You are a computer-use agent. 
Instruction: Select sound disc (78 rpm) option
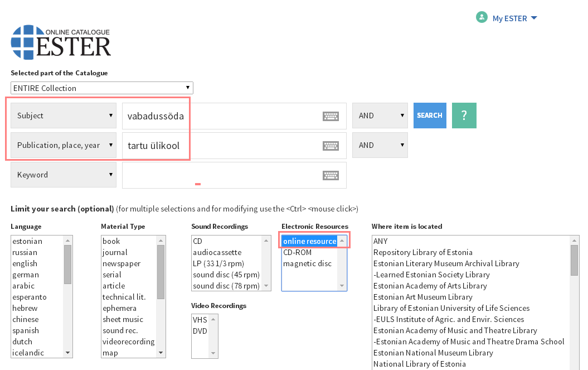[227, 286]
